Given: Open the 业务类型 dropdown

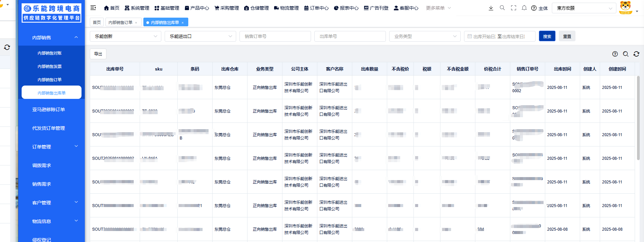Looking at the screenshot, I should (425, 36).
